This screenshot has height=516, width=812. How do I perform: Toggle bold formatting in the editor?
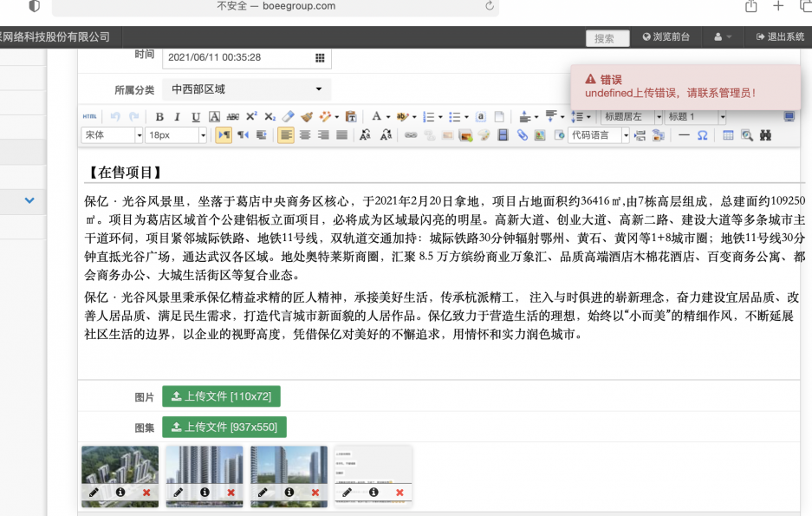[x=159, y=117]
